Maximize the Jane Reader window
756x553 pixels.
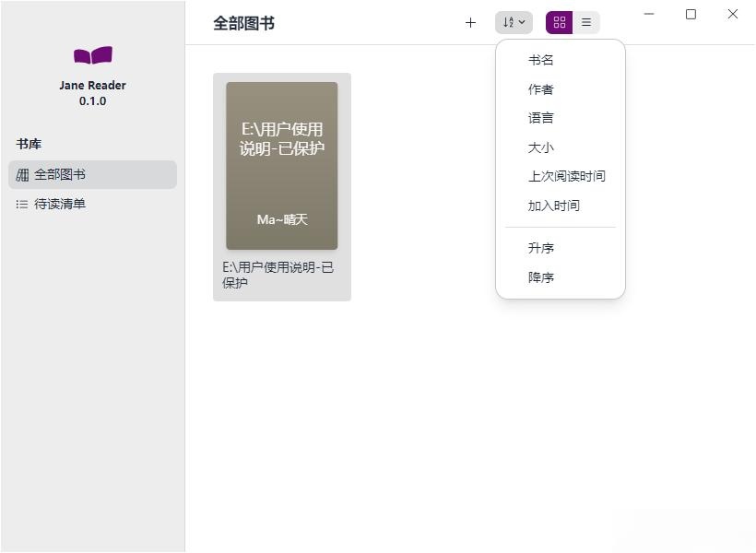(x=691, y=14)
